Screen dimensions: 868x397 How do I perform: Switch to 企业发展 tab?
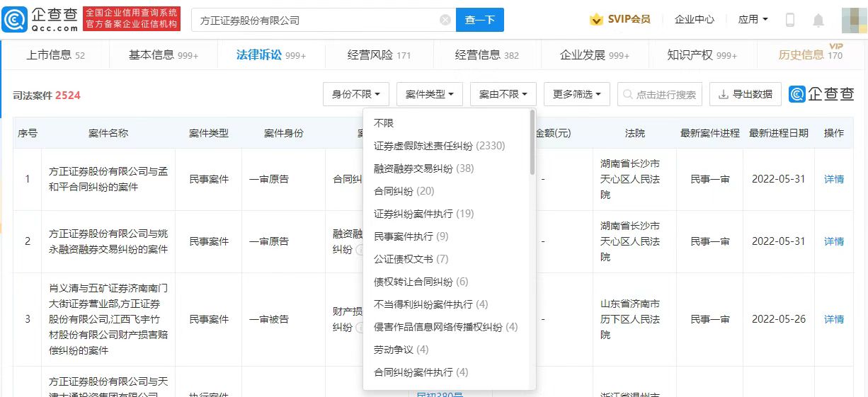595,54
